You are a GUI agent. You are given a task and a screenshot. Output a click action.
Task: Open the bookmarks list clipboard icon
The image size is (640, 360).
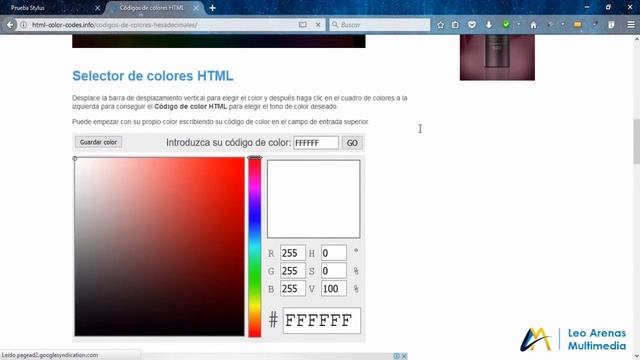coord(455,25)
